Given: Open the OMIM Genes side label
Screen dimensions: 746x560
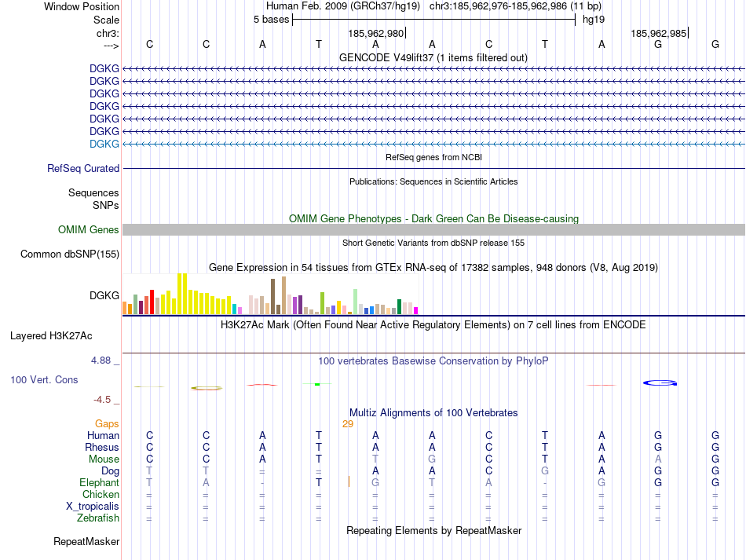Looking at the screenshot, I should tap(89, 230).
